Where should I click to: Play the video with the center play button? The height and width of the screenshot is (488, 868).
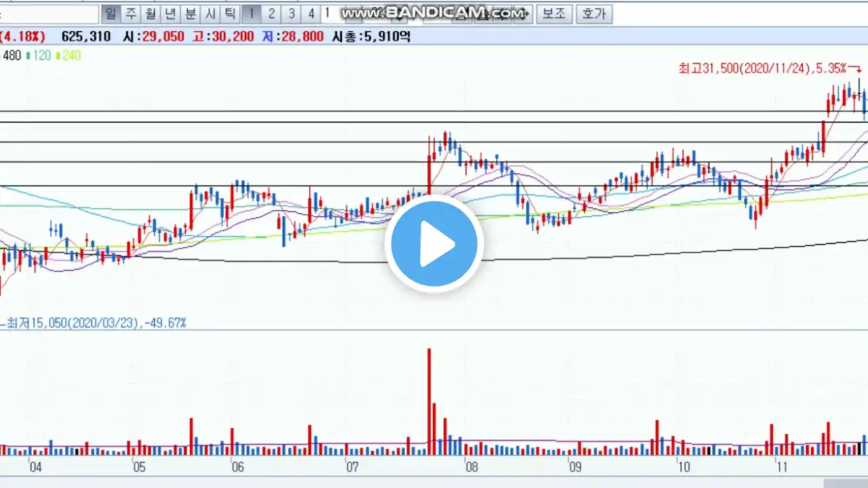click(434, 244)
